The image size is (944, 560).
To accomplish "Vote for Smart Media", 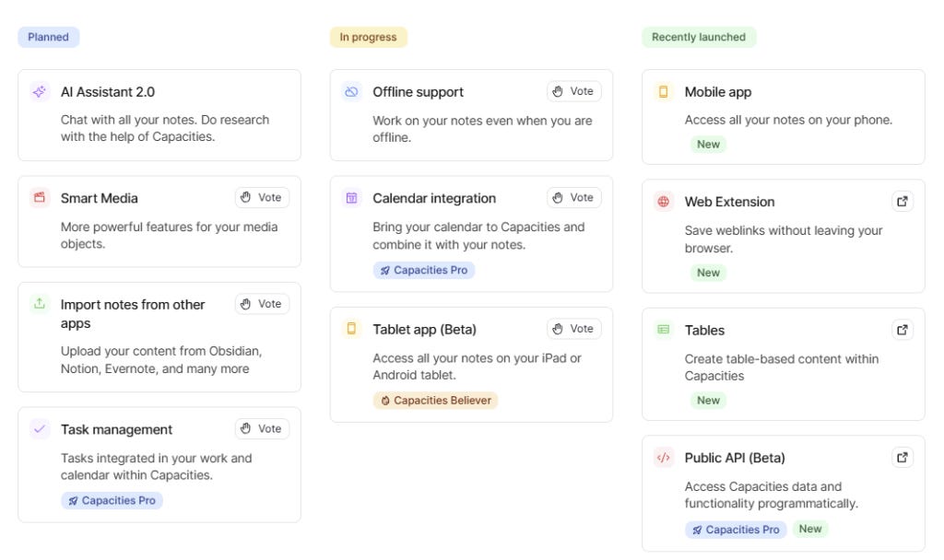I will 262,197.
